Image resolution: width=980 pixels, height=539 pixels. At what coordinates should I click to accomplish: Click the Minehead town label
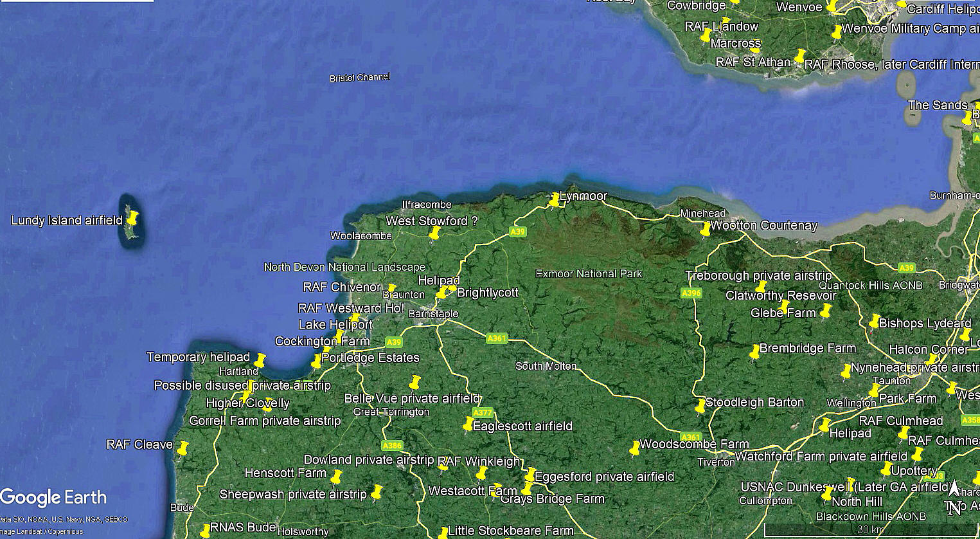pyautogui.click(x=703, y=213)
